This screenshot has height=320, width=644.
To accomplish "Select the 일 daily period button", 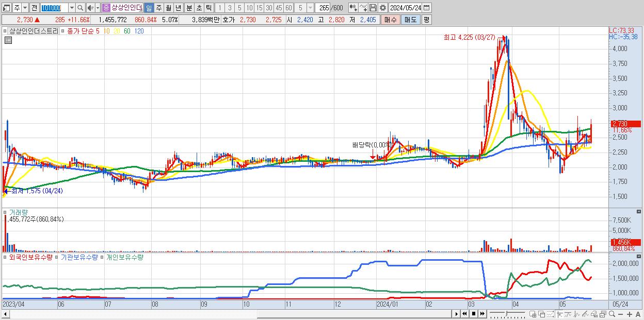I will coord(149,8).
